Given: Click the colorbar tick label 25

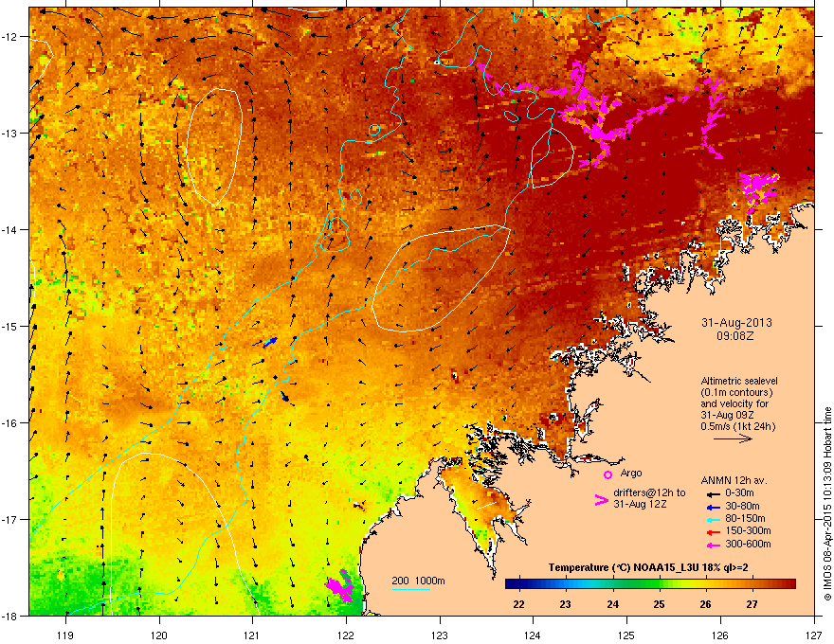Looking at the screenshot, I should pyautogui.click(x=659, y=604).
